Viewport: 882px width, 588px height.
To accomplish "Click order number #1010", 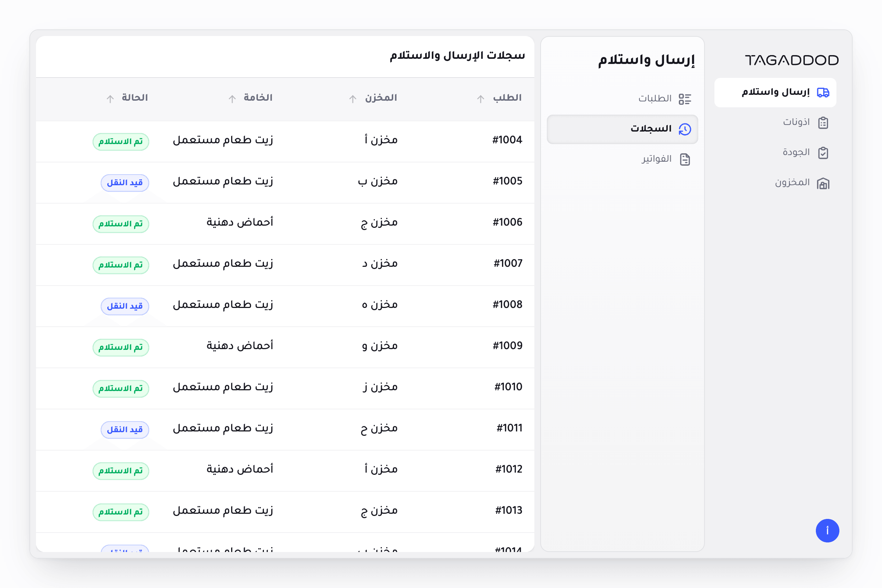I will [509, 387].
